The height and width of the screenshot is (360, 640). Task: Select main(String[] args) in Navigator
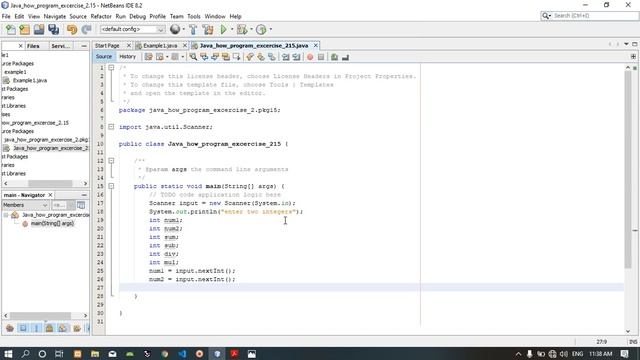[52, 223]
